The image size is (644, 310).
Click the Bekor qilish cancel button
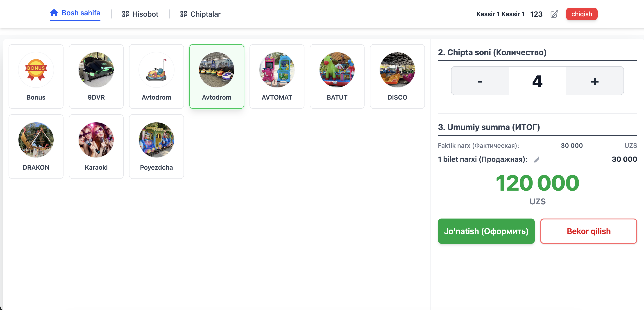pos(589,231)
